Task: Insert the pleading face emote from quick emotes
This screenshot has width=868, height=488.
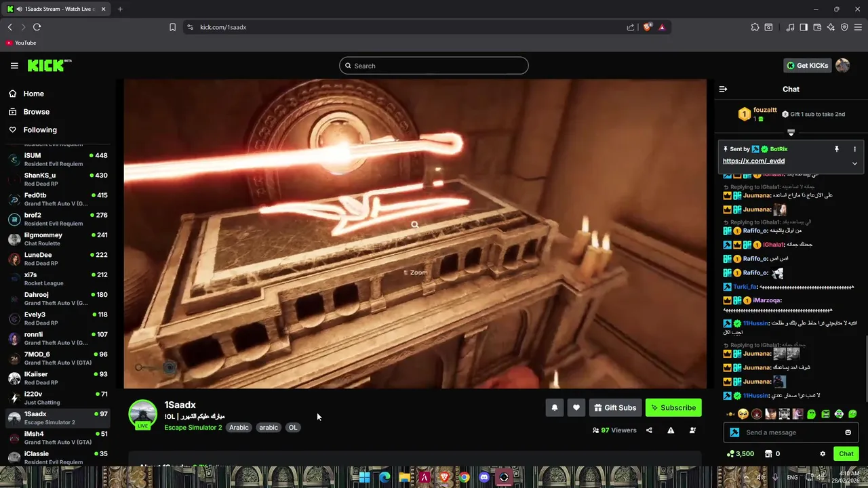Action: pos(743,414)
